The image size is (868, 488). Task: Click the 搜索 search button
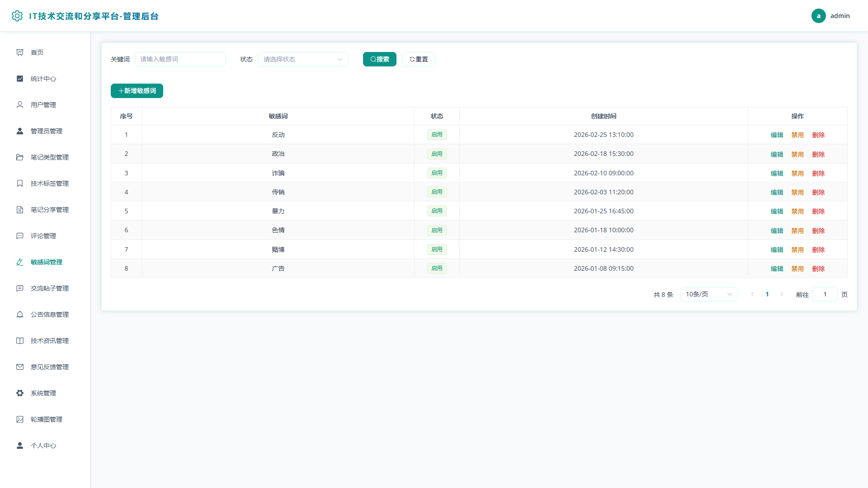[x=380, y=59]
